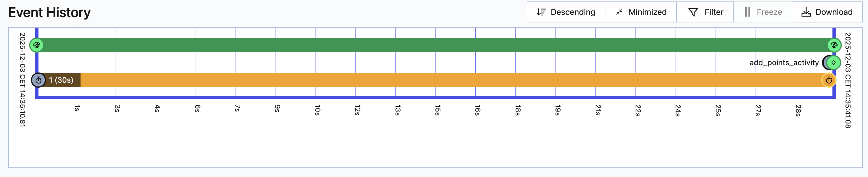The height and width of the screenshot is (177, 868).
Task: Toggle the Descending sort order
Action: (x=566, y=12)
